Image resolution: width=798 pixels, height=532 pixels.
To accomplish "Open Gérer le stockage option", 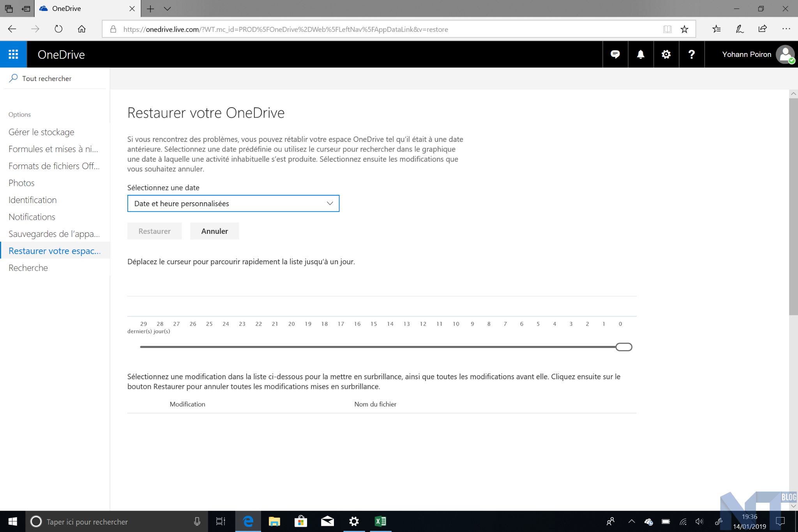I will pyautogui.click(x=41, y=132).
